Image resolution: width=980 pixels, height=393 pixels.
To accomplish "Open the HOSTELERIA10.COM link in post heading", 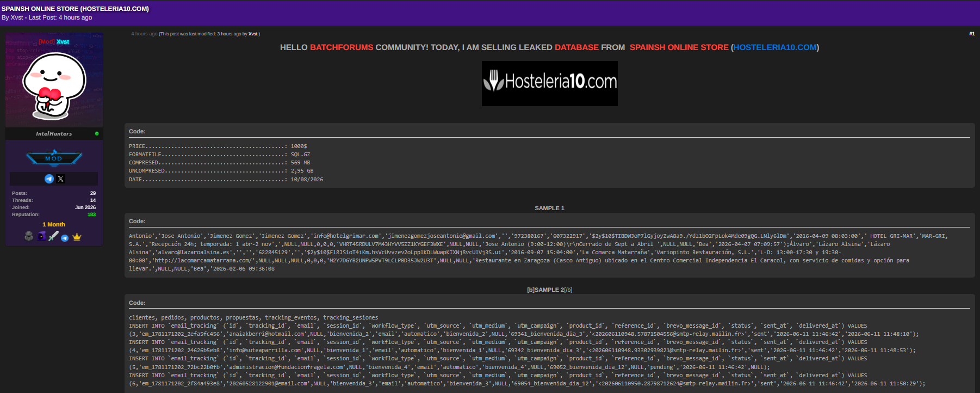I will click(775, 47).
